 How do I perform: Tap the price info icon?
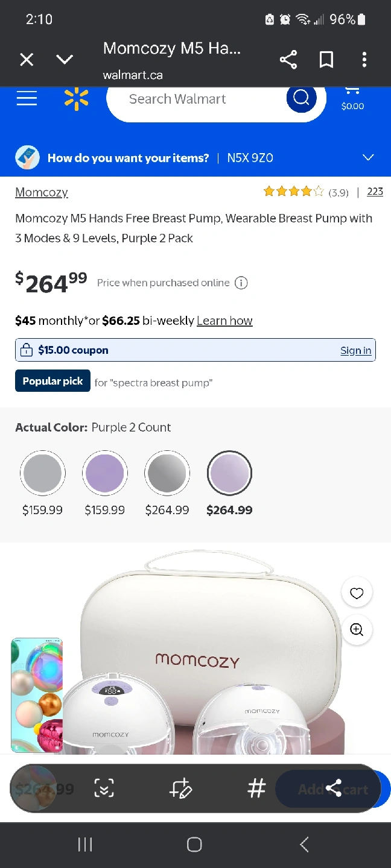tap(241, 283)
